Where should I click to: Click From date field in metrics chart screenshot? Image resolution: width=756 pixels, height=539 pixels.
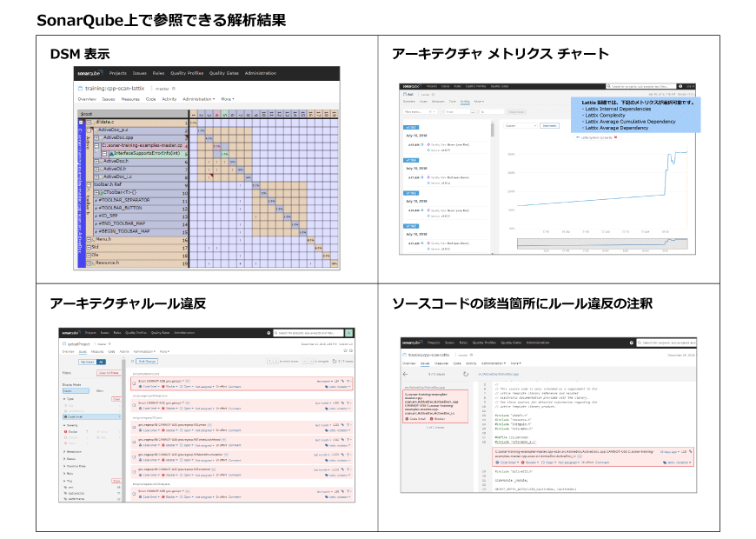tap(454, 111)
